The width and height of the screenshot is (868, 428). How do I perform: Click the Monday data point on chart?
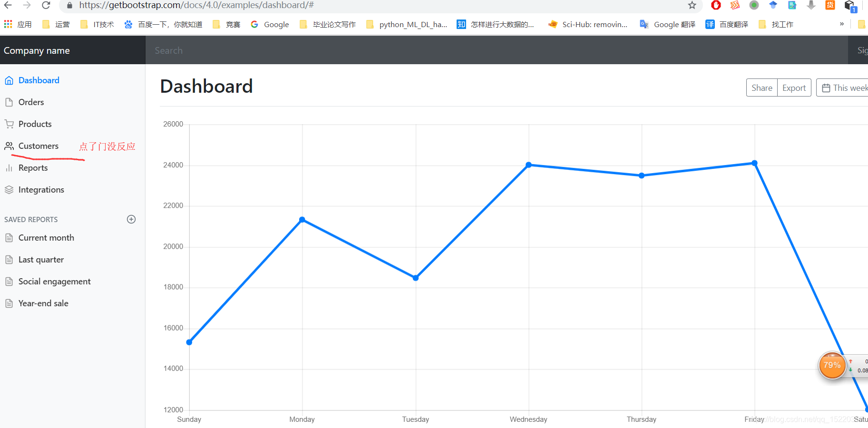tap(302, 220)
